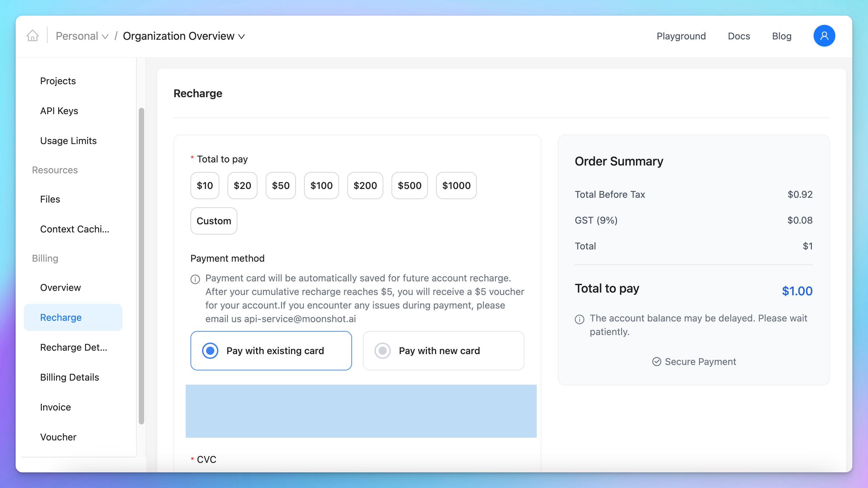Go to Billing Details page

69,377
